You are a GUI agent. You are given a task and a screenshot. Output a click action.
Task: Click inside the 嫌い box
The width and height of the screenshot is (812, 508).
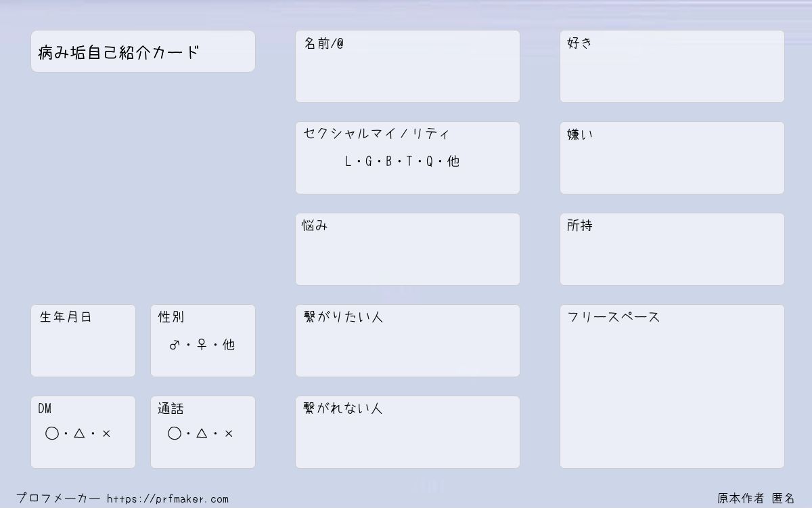(x=672, y=158)
